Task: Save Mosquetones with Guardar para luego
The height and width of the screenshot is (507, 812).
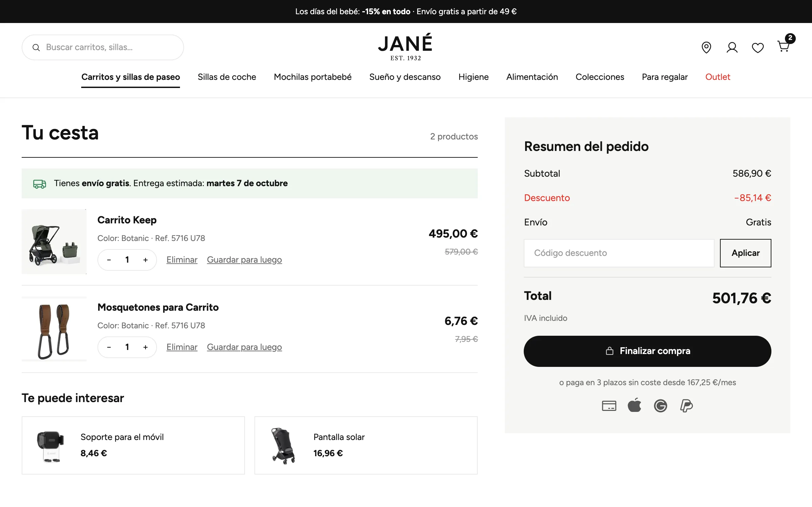Action: (244, 347)
